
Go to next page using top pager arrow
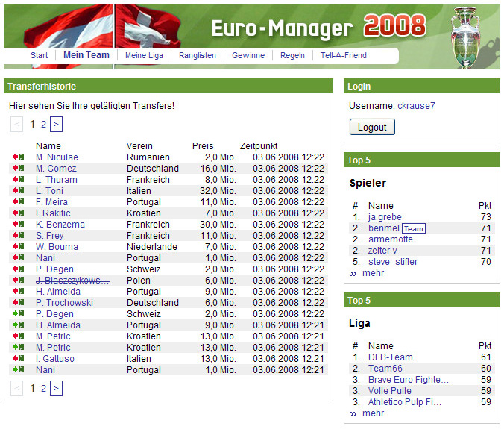[56, 124]
